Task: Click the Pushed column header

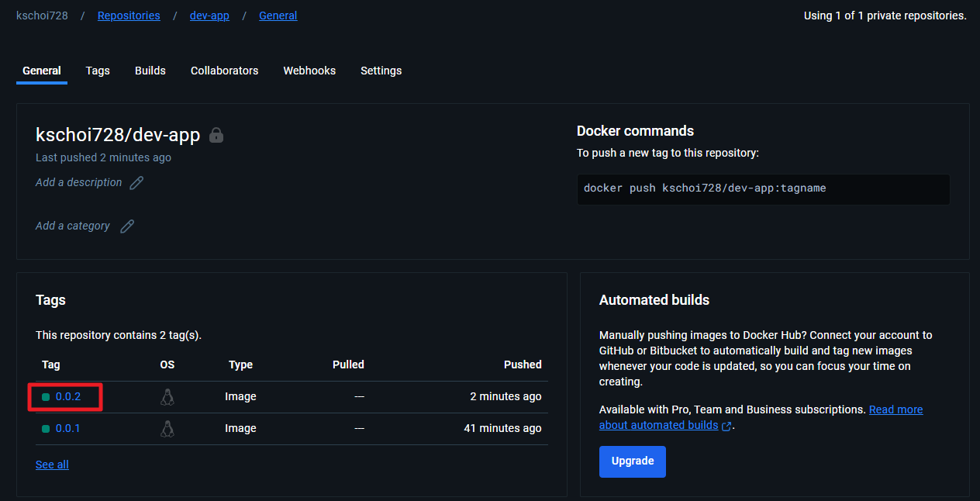Action: [523, 365]
